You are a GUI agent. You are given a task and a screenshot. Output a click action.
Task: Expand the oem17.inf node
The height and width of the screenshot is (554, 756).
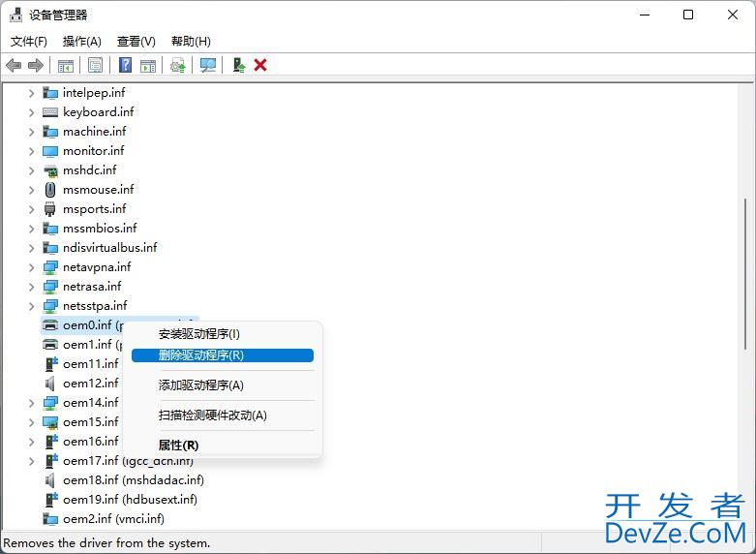[x=31, y=461]
